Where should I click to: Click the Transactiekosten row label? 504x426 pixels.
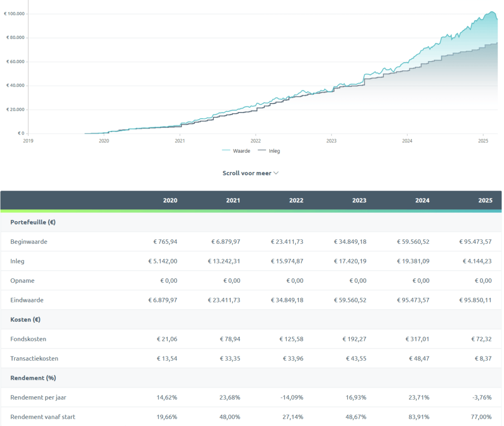pyautogui.click(x=34, y=359)
